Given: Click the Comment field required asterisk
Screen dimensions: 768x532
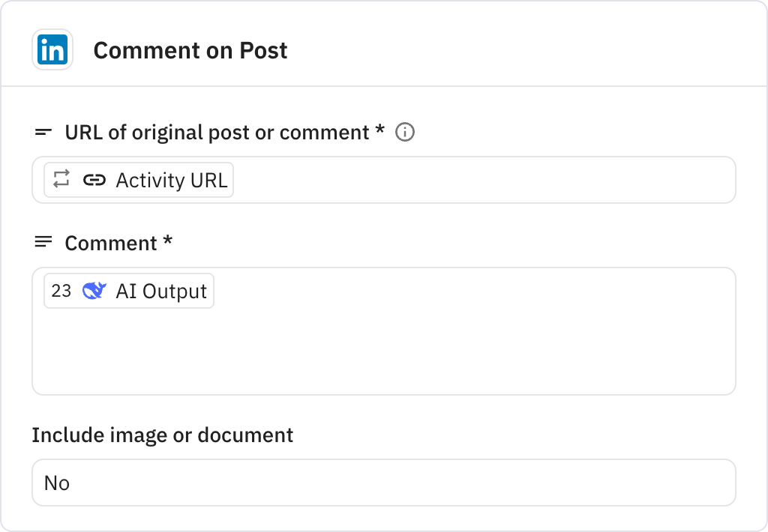Looking at the screenshot, I should click(168, 241).
